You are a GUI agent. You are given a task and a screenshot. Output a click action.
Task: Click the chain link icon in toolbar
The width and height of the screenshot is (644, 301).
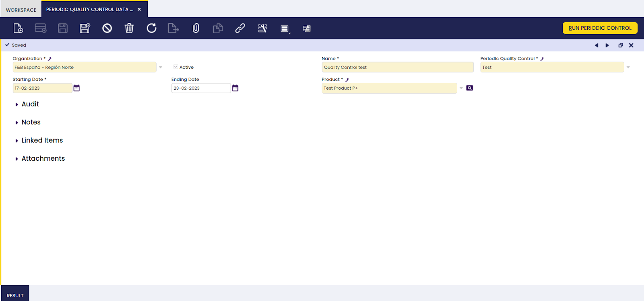click(240, 28)
